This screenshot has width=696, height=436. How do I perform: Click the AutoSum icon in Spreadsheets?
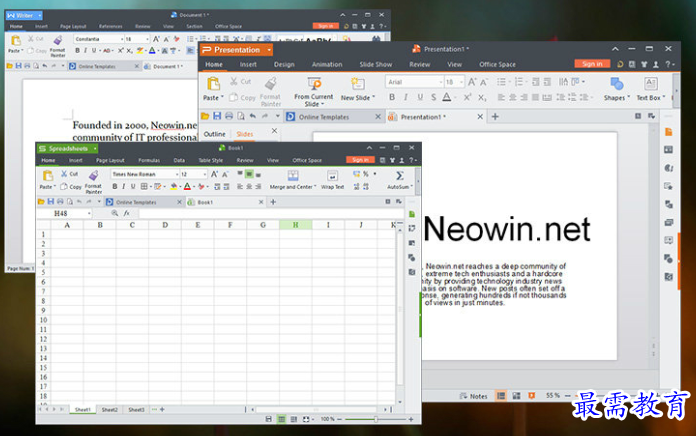(399, 175)
